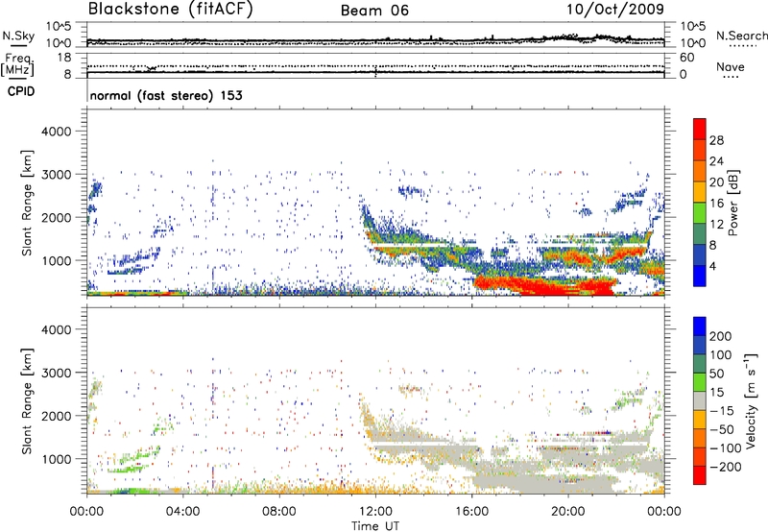Click the Power [dB] colorbar label

732,203
